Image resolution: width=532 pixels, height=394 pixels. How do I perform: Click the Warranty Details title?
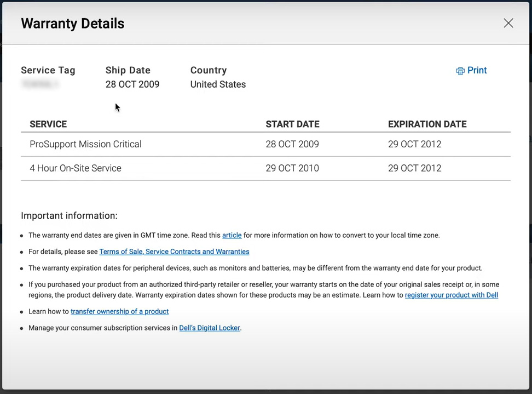(73, 24)
